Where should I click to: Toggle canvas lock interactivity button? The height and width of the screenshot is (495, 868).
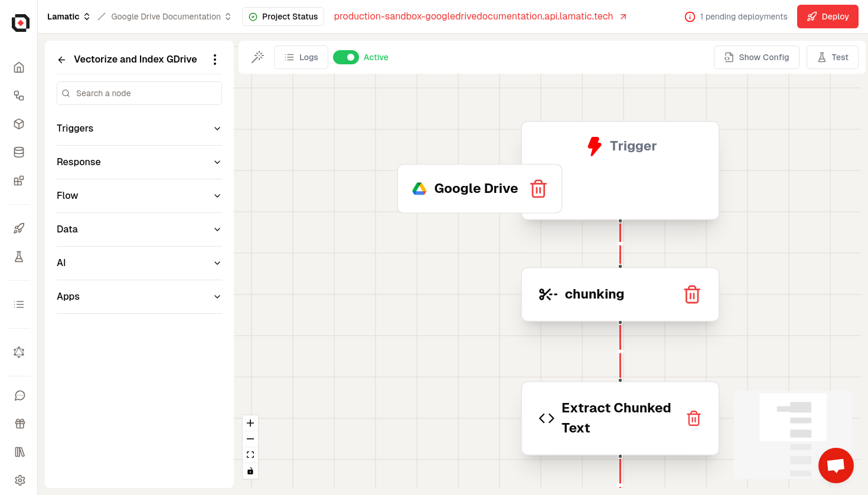(250, 471)
